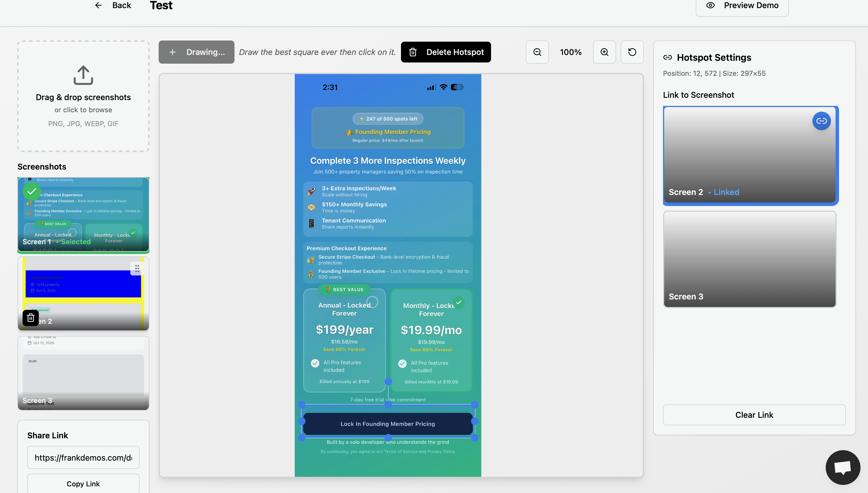Clear the hotspot link with Clear Link

click(x=754, y=415)
